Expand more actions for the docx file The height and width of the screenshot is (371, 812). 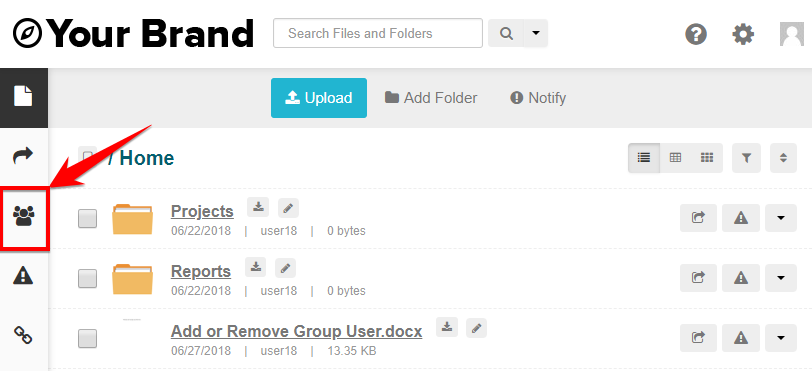point(781,338)
